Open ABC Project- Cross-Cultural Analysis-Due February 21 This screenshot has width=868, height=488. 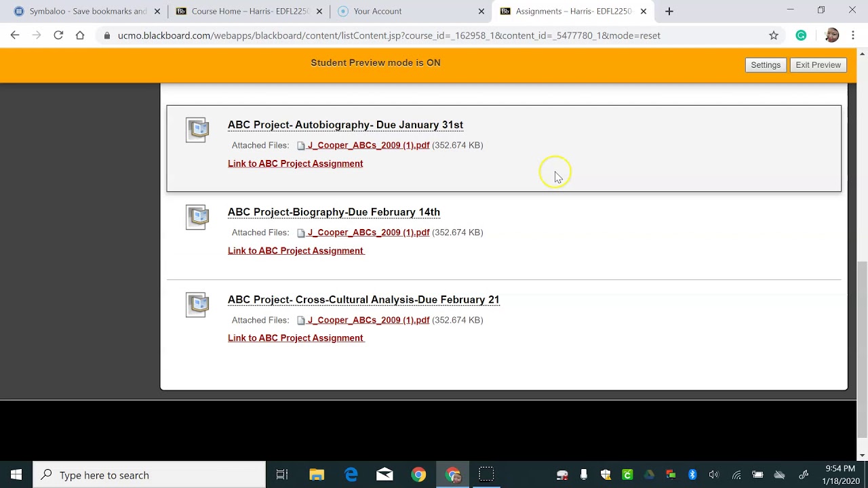click(363, 300)
